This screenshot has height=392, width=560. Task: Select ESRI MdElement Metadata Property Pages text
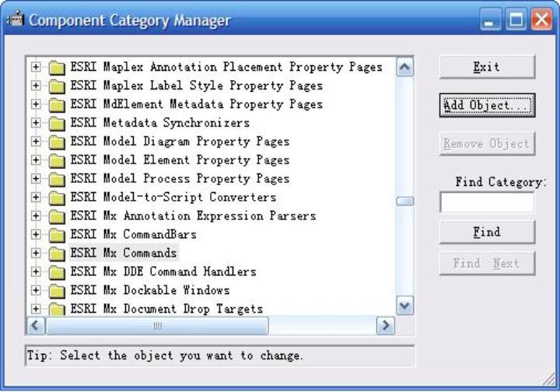[x=197, y=104]
